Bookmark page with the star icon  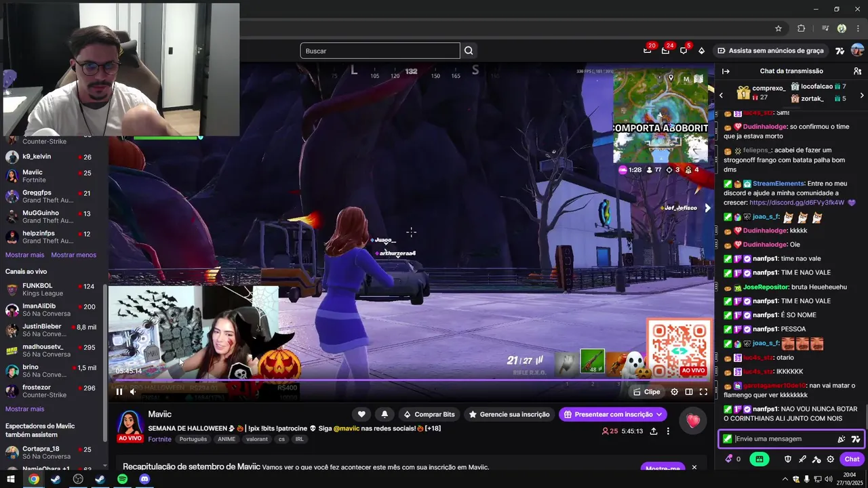tap(778, 28)
